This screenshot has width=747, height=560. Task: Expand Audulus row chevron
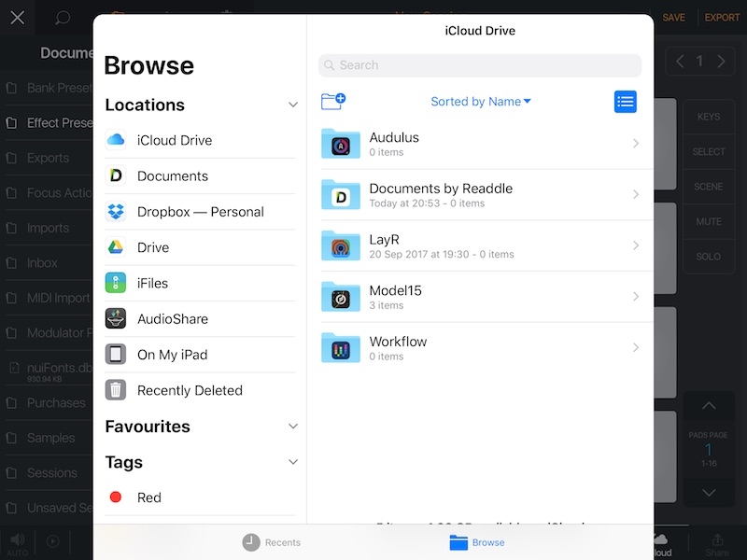tap(636, 144)
